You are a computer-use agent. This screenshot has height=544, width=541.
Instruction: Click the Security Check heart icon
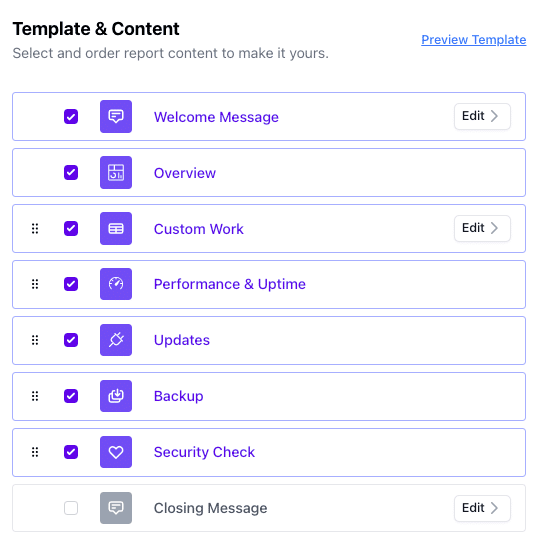116,452
